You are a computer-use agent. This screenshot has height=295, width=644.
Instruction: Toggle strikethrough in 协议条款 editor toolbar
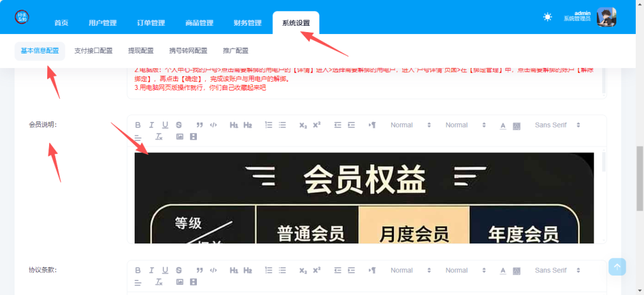click(x=179, y=270)
